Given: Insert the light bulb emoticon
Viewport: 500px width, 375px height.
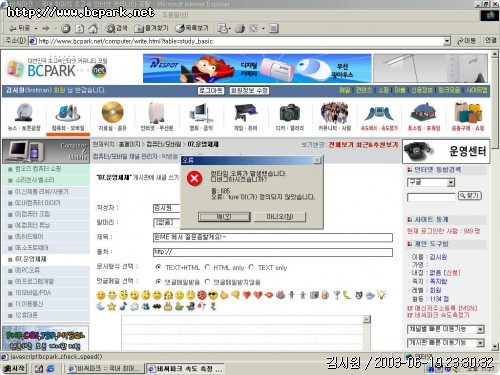Looking at the screenshot, I should coord(381,295).
